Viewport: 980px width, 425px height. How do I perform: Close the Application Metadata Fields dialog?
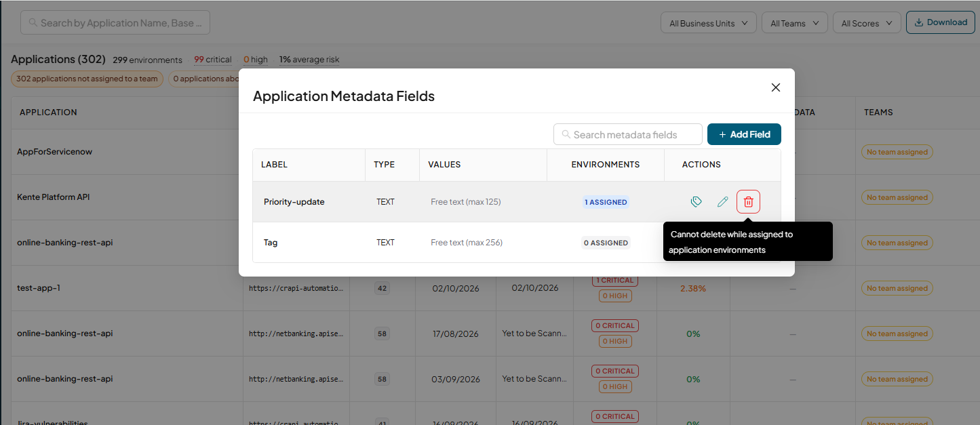[776, 87]
